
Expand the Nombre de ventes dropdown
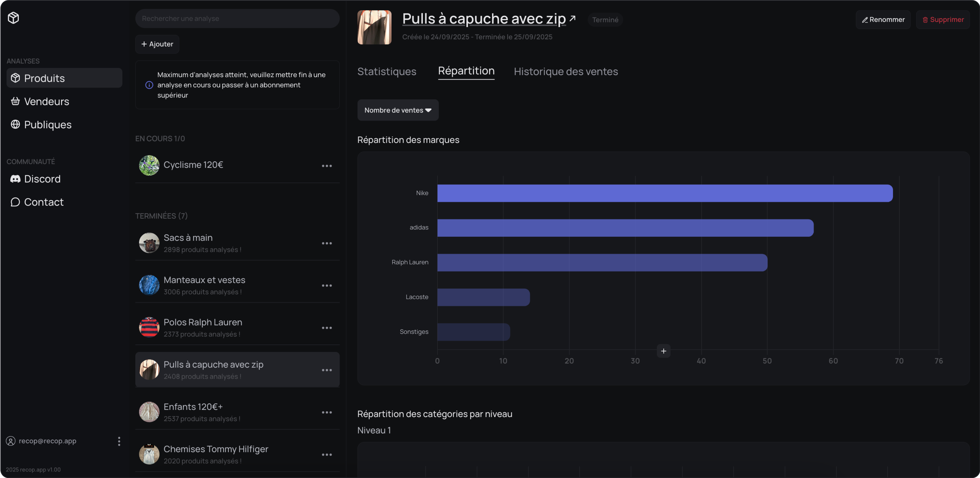(398, 110)
